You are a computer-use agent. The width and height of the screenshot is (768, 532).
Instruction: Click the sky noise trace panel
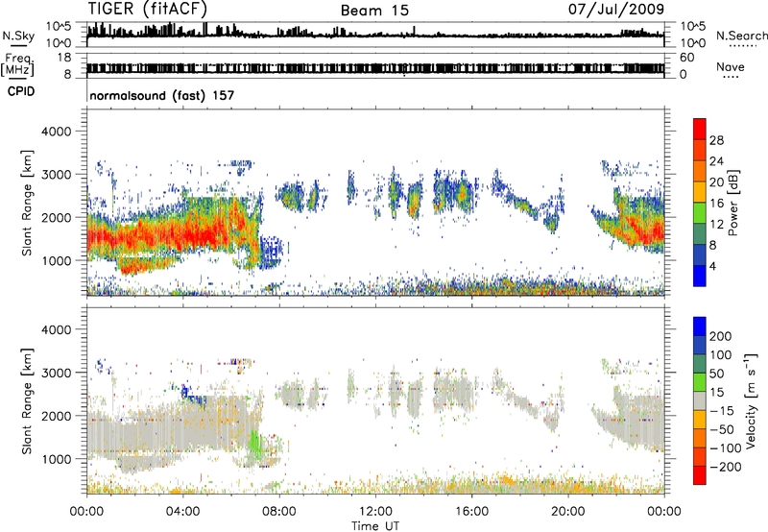[375, 35]
